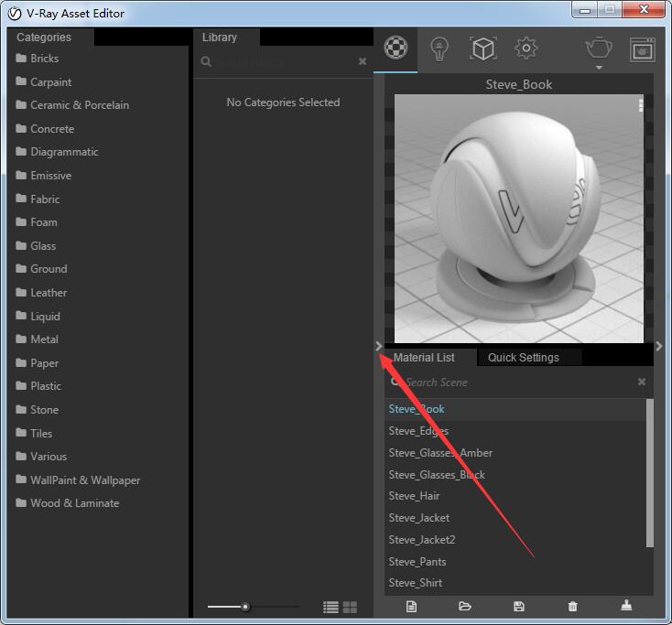Open the Glass category folder
Viewport: 672px width, 625px height.
pyautogui.click(x=36, y=245)
